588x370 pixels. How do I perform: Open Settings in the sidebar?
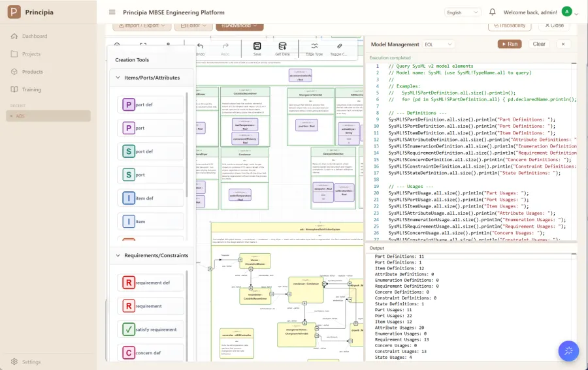31,362
